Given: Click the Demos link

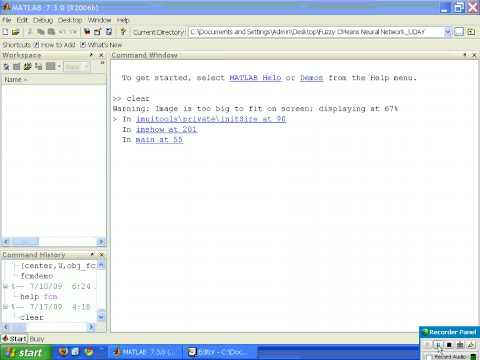Looking at the screenshot, I should (x=311, y=78).
